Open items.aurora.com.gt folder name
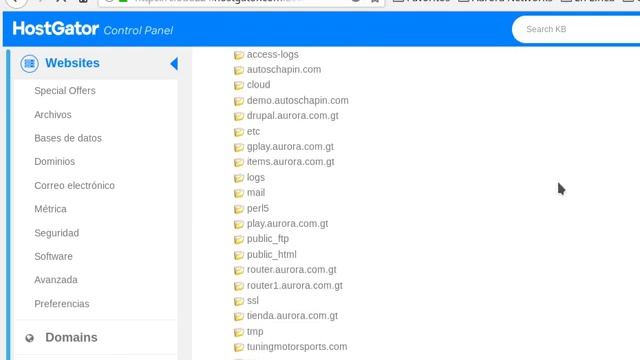Viewport: 640px width, 360px height. (x=291, y=162)
